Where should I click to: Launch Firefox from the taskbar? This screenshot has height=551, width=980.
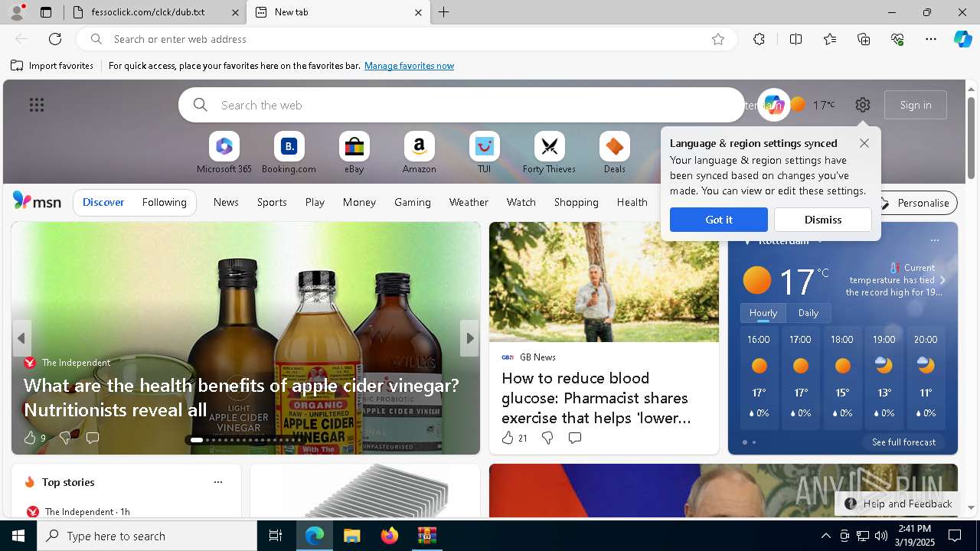tap(389, 536)
